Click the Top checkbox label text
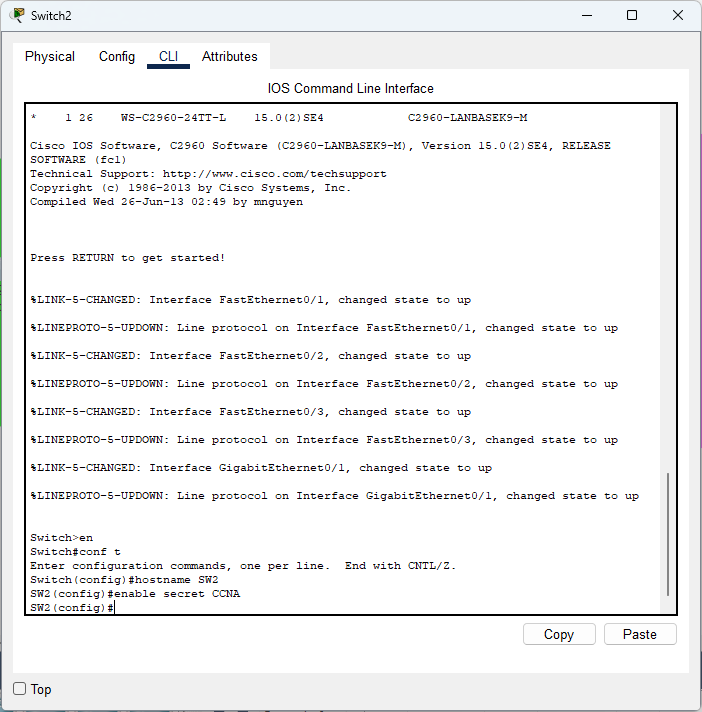The image size is (702, 712). 41,689
